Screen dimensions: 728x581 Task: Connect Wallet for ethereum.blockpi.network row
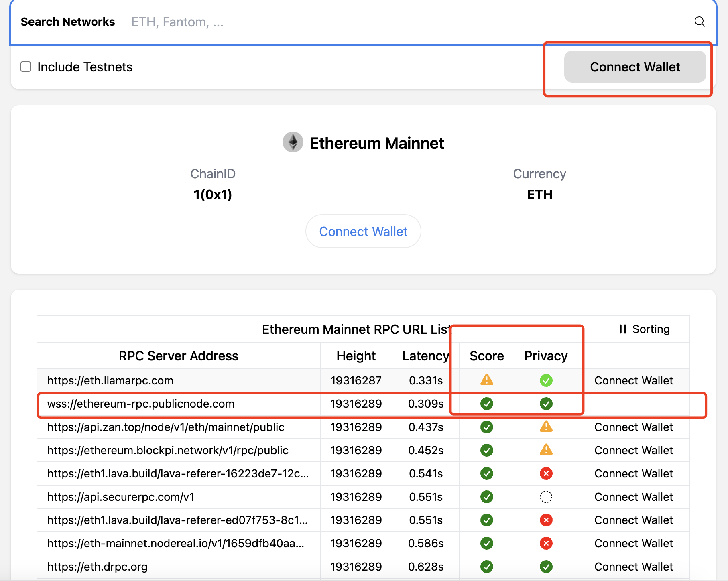pyautogui.click(x=634, y=450)
